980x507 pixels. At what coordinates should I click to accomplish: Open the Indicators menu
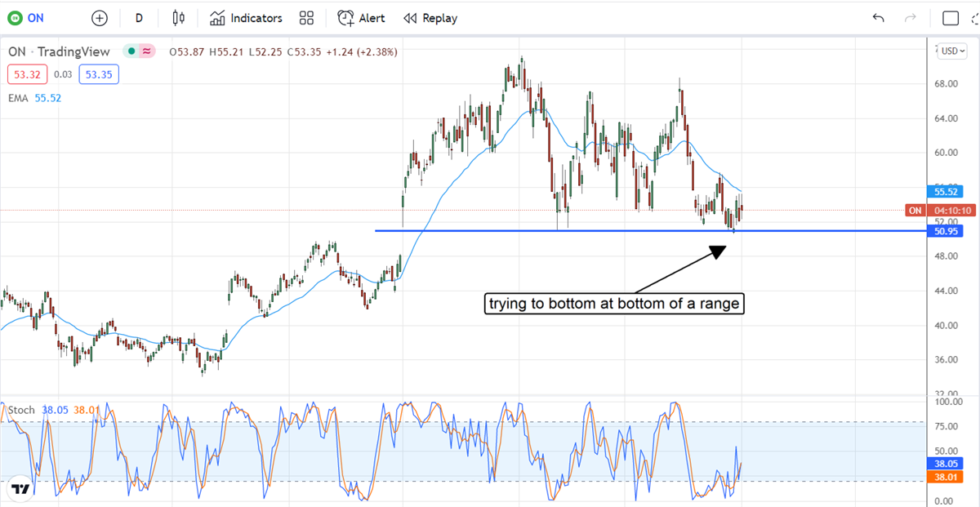click(x=246, y=18)
